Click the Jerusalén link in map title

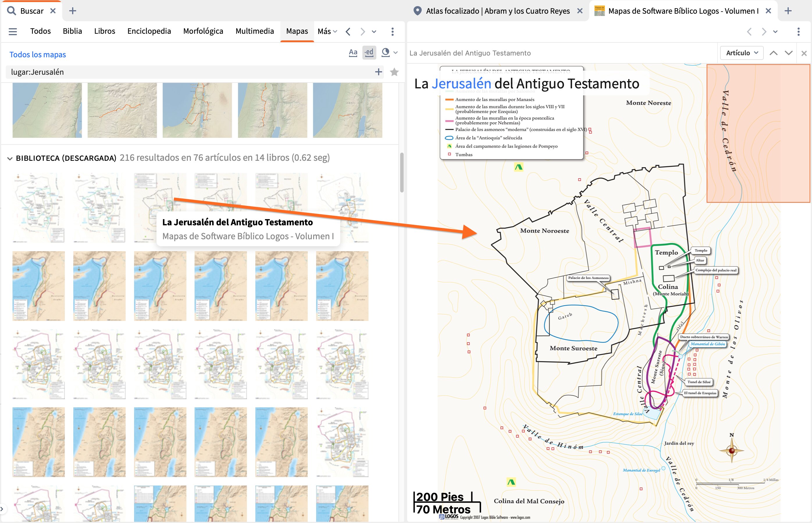coord(461,83)
